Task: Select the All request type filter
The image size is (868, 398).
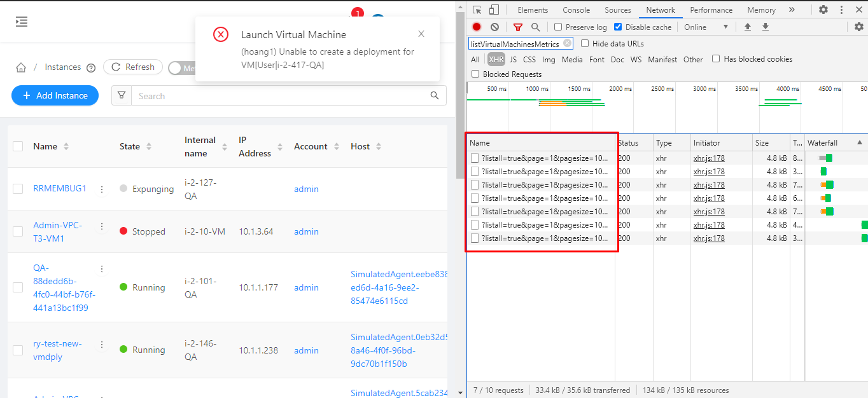Action: click(475, 60)
